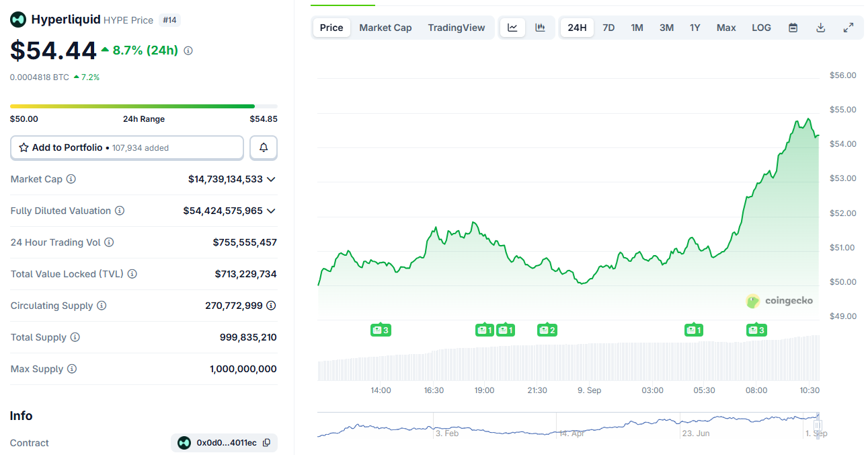Image resolution: width=868 pixels, height=455 pixels.
Task: Open the TradingView tab
Action: (x=457, y=27)
